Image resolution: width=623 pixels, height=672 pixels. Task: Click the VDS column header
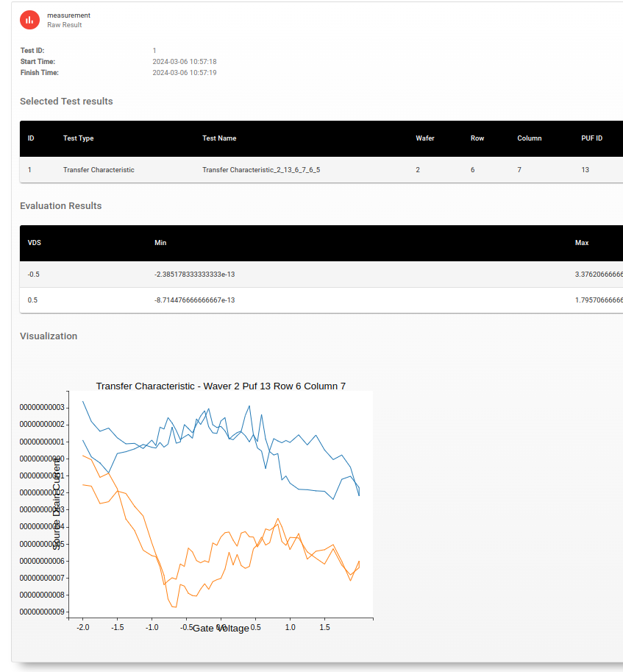(x=35, y=243)
